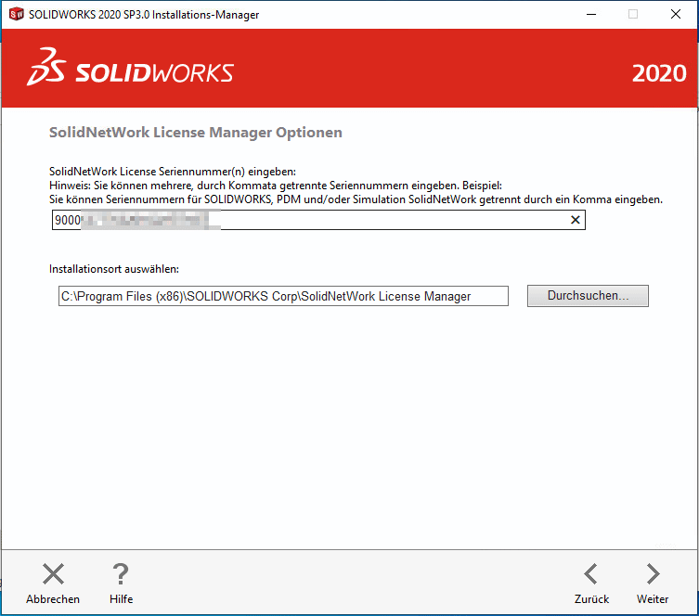
Task: Click the Weiter right arrow icon
Action: pos(653,574)
